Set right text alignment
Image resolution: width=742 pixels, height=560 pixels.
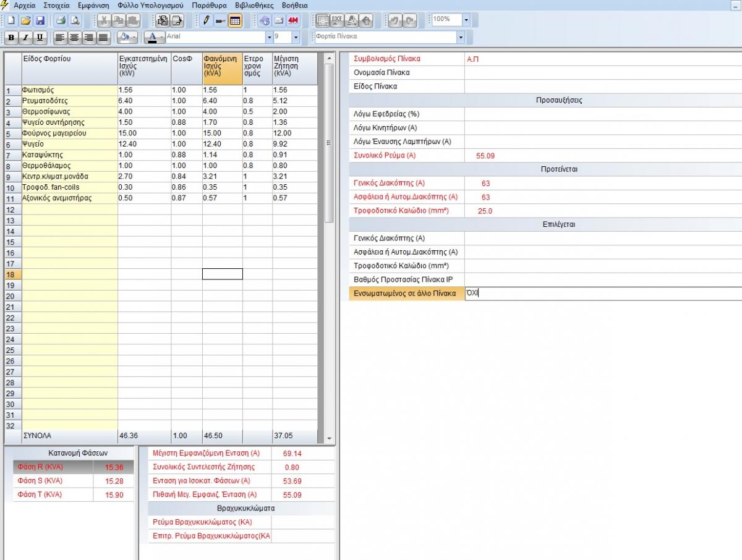89,37
